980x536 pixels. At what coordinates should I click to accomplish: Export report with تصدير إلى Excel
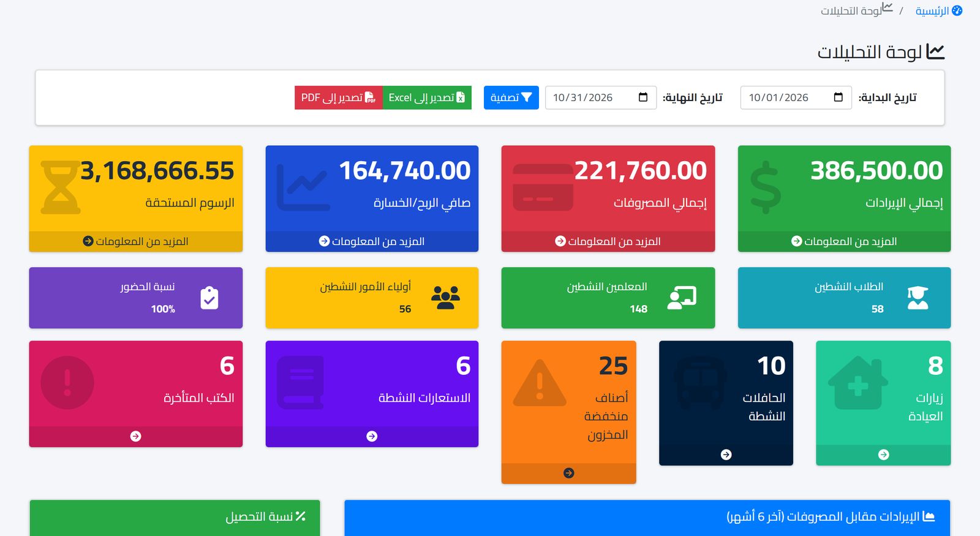click(x=427, y=97)
